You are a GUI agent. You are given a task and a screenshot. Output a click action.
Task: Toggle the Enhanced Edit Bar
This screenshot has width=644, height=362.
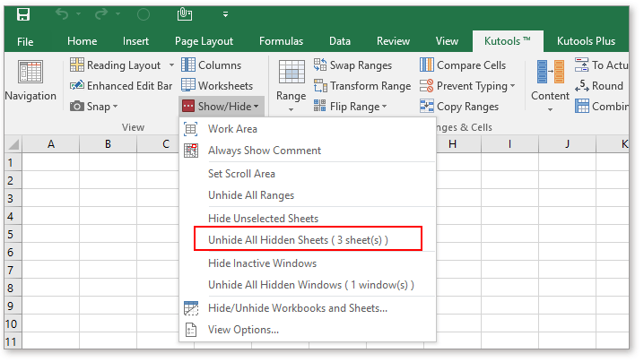(x=121, y=86)
